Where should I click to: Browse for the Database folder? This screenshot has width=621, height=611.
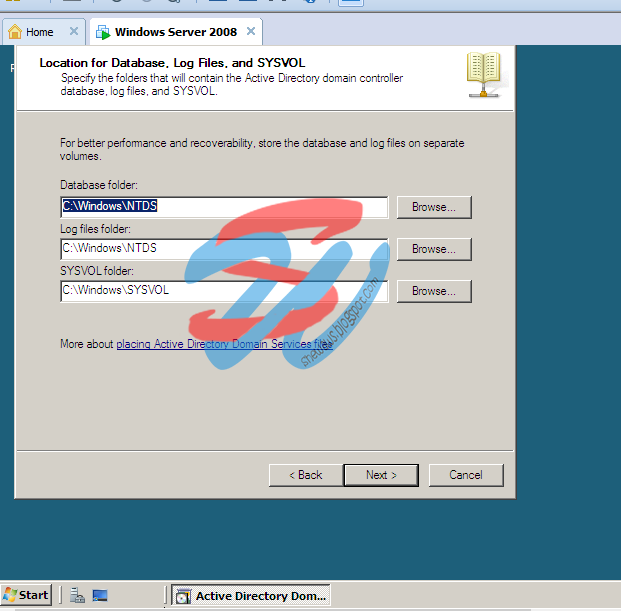pos(434,207)
